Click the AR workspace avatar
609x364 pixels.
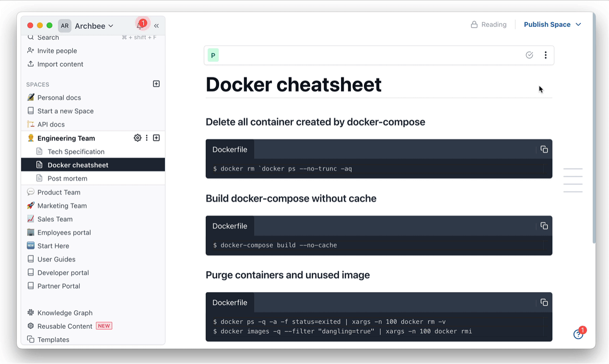[x=65, y=26]
